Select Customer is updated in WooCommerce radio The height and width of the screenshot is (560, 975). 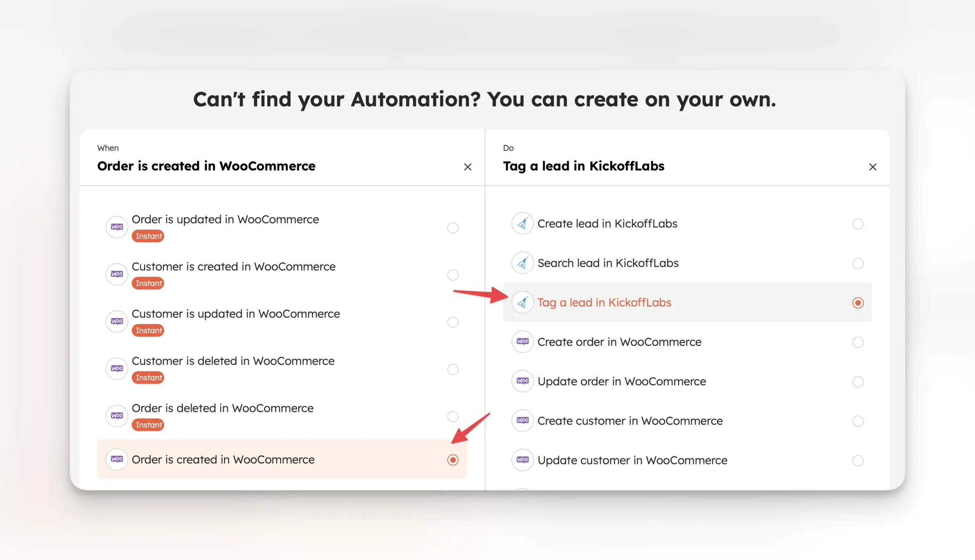(x=453, y=322)
